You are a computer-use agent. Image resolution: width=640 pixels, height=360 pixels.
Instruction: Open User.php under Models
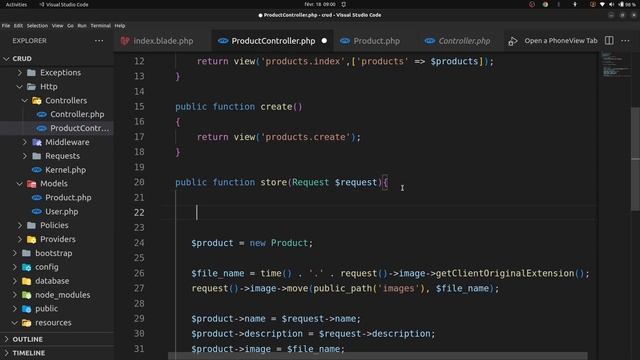62,211
